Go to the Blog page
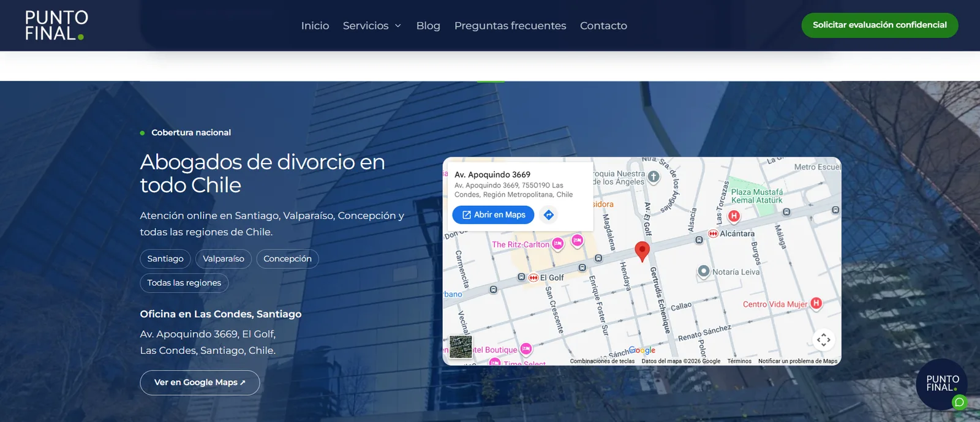 (x=428, y=26)
